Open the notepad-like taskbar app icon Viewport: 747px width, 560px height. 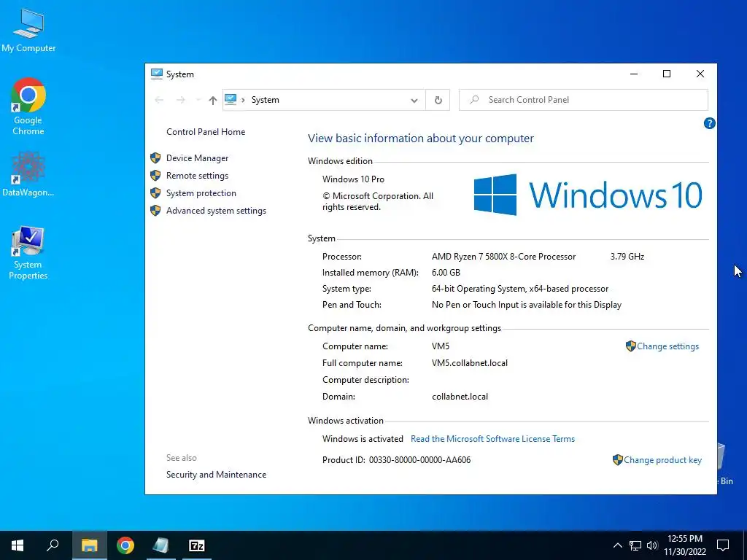pyautogui.click(x=160, y=545)
